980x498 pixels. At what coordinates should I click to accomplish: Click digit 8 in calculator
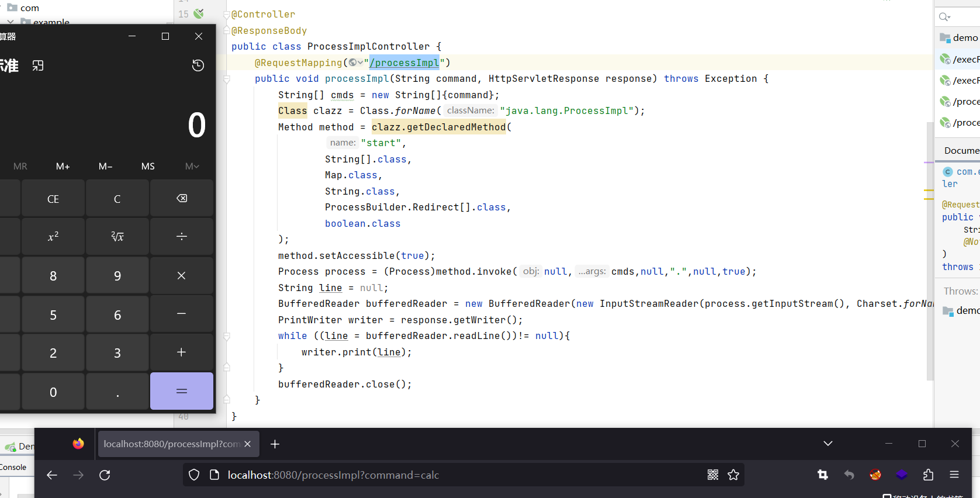[x=53, y=275]
